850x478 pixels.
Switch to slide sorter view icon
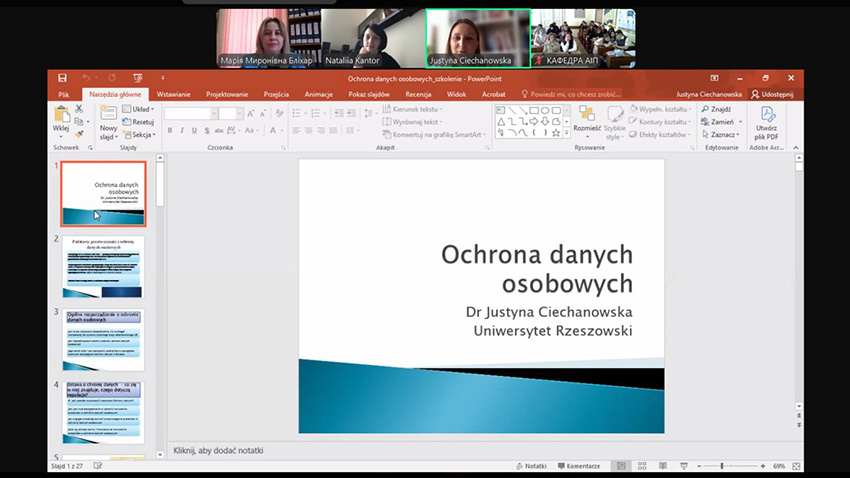click(x=642, y=466)
